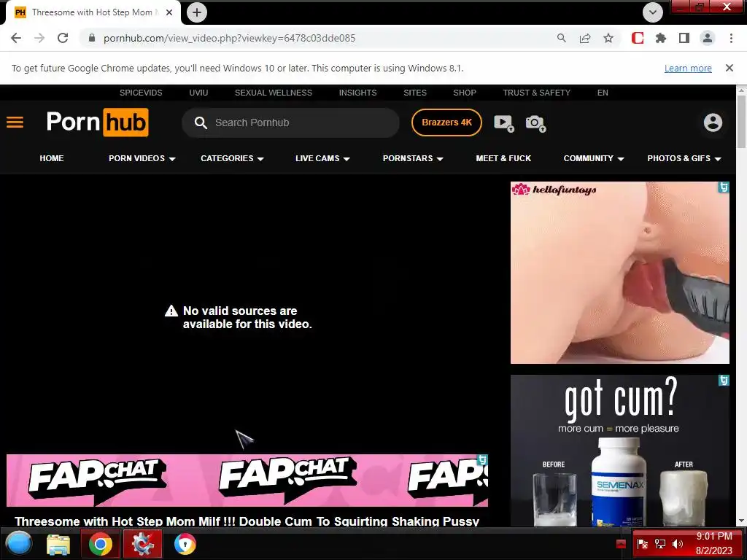Click the ad marker icon on Semenax ad
This screenshot has width=747, height=560.
pyautogui.click(x=723, y=380)
